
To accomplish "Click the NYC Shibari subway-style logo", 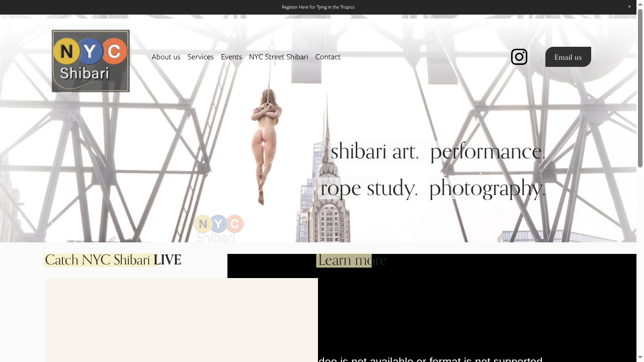I will click(x=90, y=60).
